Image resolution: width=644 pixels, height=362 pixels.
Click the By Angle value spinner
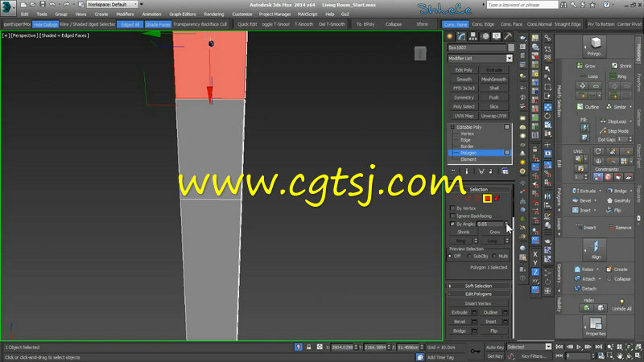point(506,224)
